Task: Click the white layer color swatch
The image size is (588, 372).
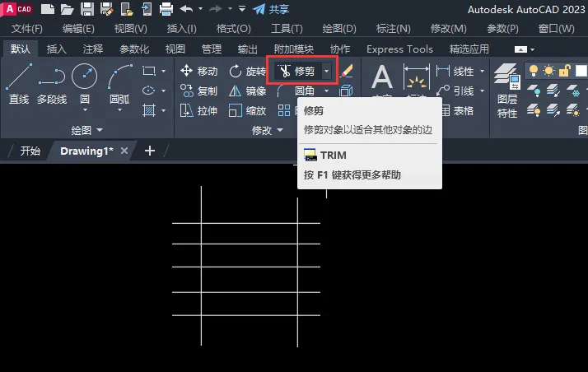Action: tap(581, 71)
